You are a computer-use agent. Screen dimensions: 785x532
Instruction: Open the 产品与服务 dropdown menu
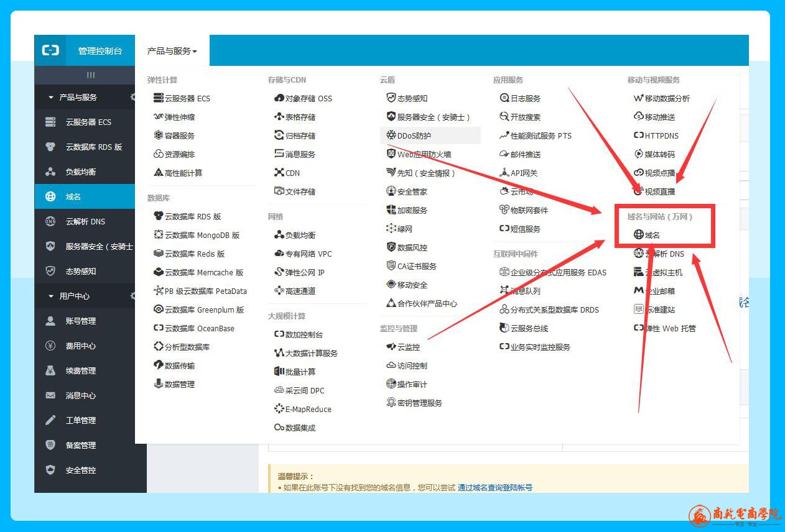[x=172, y=51]
